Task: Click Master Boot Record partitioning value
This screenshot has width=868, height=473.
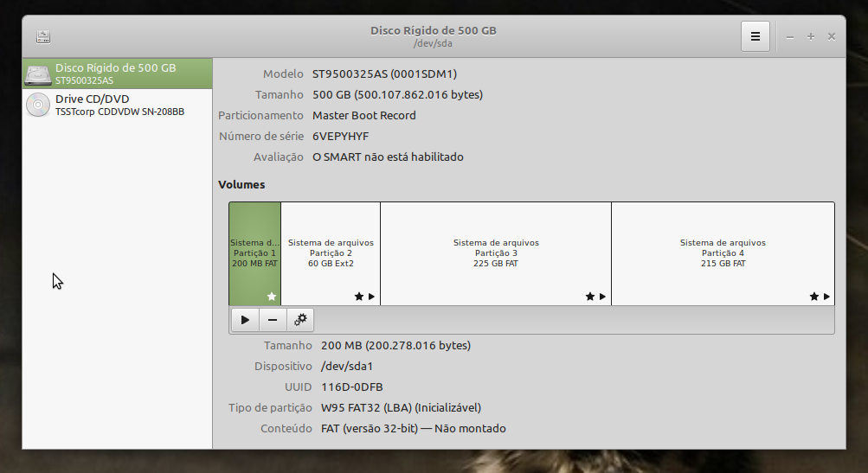Action: tap(363, 116)
